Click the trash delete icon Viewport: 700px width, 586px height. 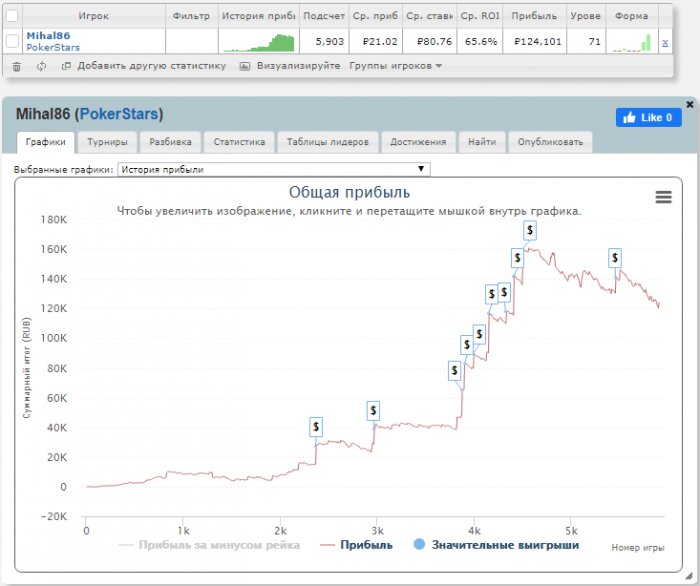click(x=17, y=66)
